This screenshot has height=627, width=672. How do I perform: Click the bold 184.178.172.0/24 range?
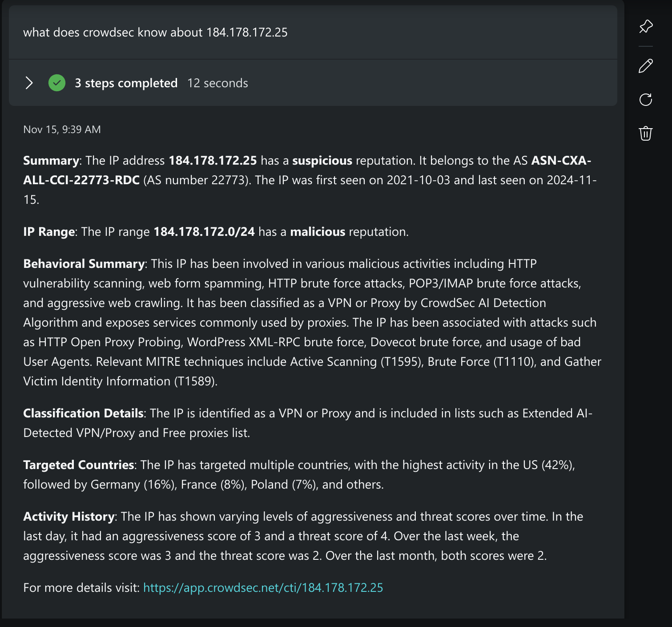tap(204, 232)
